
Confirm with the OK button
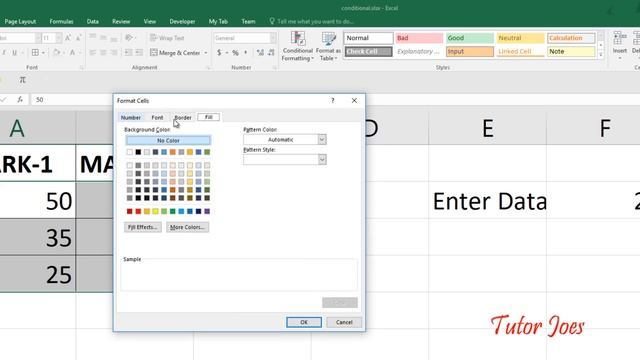[x=304, y=322]
